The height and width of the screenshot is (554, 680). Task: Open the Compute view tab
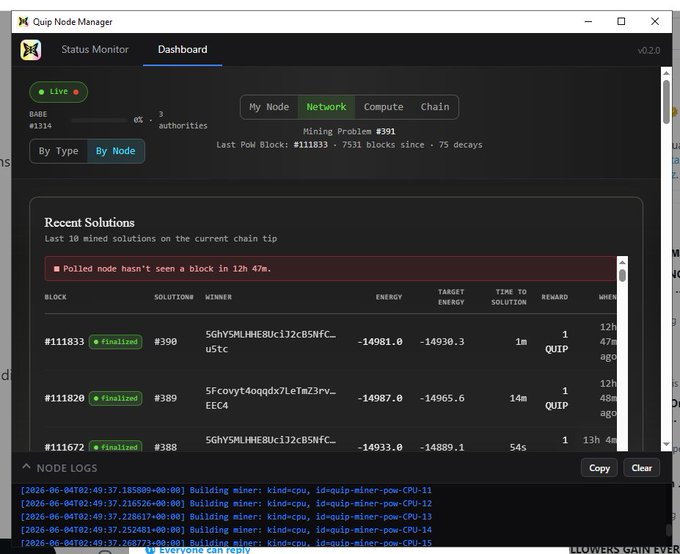pyautogui.click(x=383, y=107)
